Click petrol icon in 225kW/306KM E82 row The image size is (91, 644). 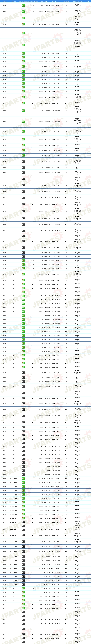[x=23, y=150]
